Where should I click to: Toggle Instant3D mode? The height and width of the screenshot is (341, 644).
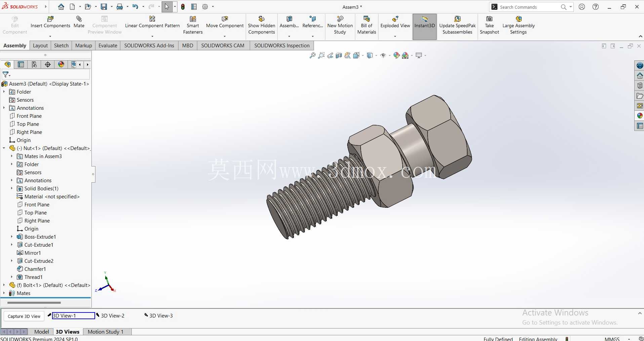pos(425,26)
